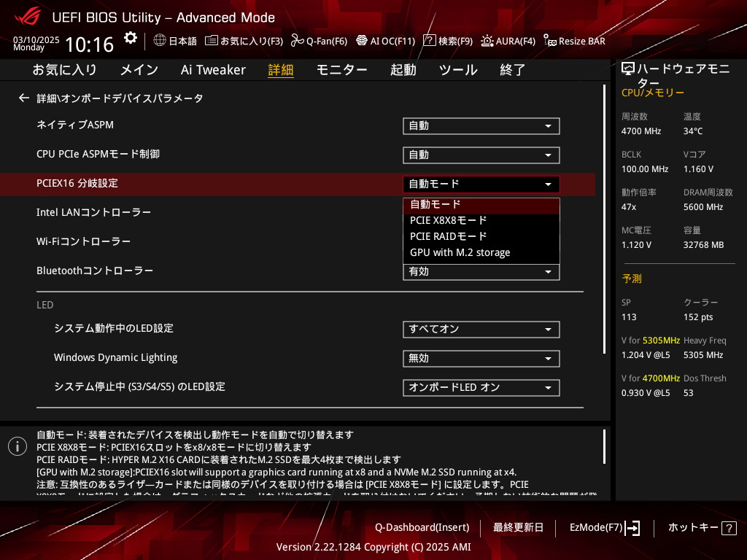Screen dimensions: 747x560
Task: Open the ツール tab
Action: tap(458, 70)
